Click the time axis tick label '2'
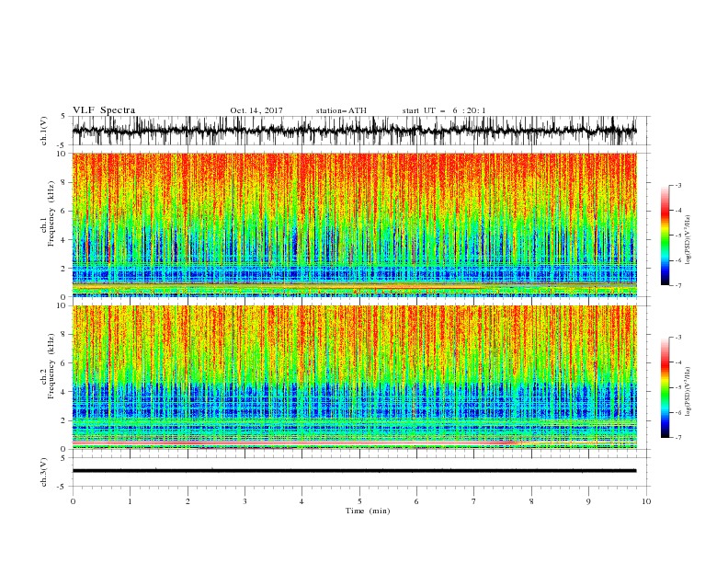This screenshot has height=563, width=728. (188, 501)
